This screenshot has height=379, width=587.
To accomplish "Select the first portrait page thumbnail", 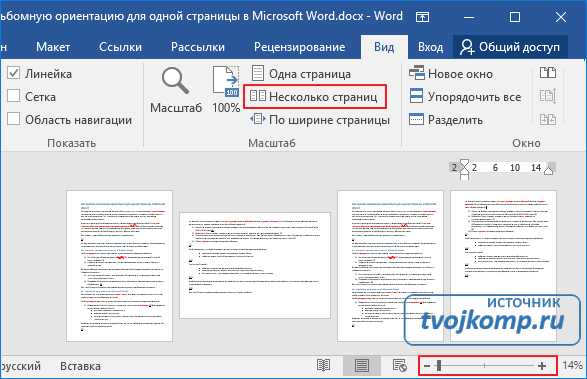I will click(119, 266).
